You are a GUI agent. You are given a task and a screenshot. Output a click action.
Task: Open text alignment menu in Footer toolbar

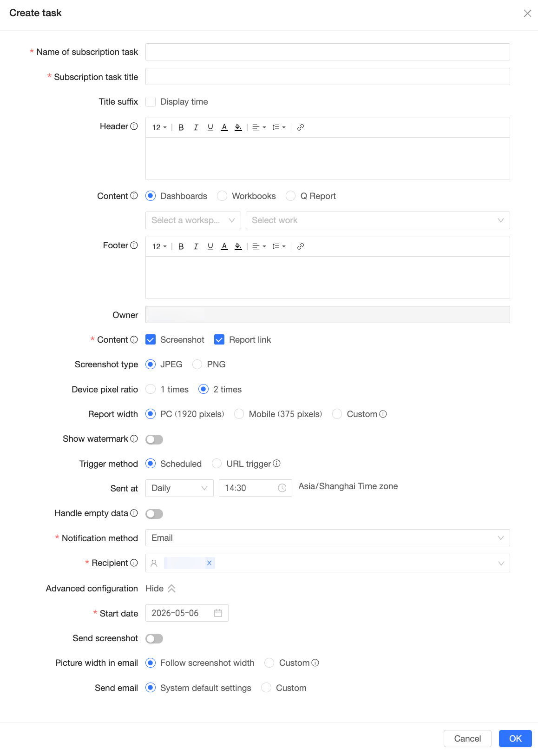click(x=259, y=246)
